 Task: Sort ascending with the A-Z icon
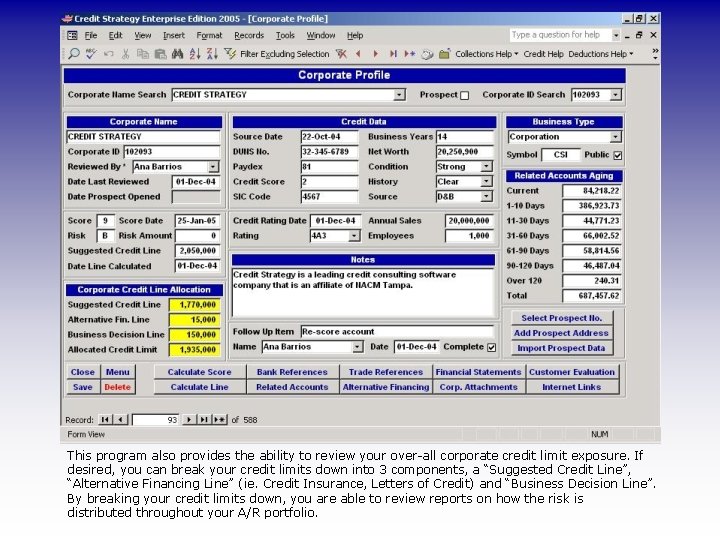(x=195, y=54)
